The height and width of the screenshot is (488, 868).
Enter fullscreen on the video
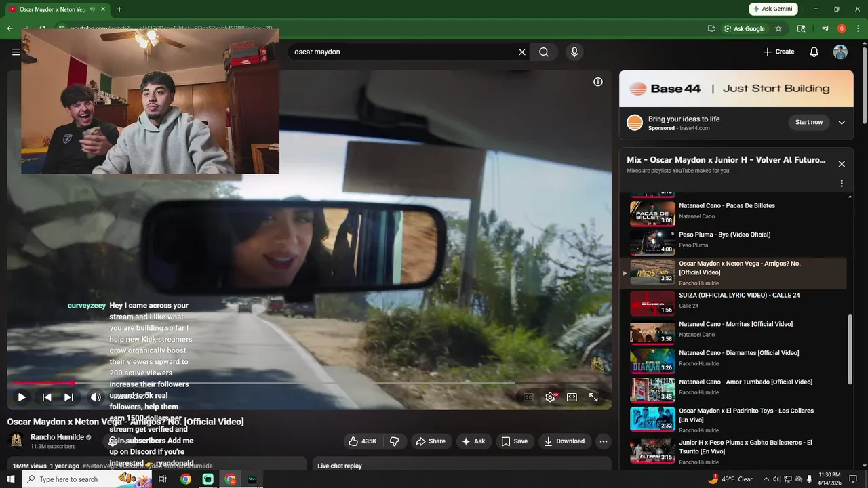click(593, 397)
